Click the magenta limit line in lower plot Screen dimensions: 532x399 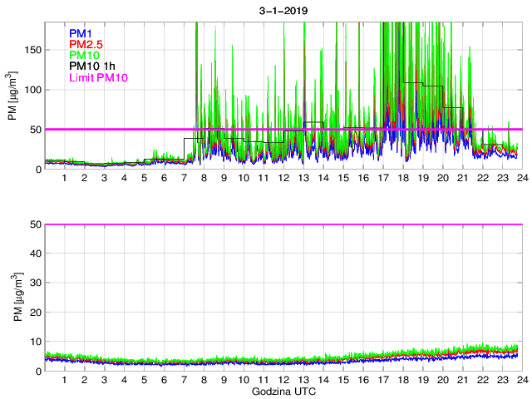tap(283, 224)
